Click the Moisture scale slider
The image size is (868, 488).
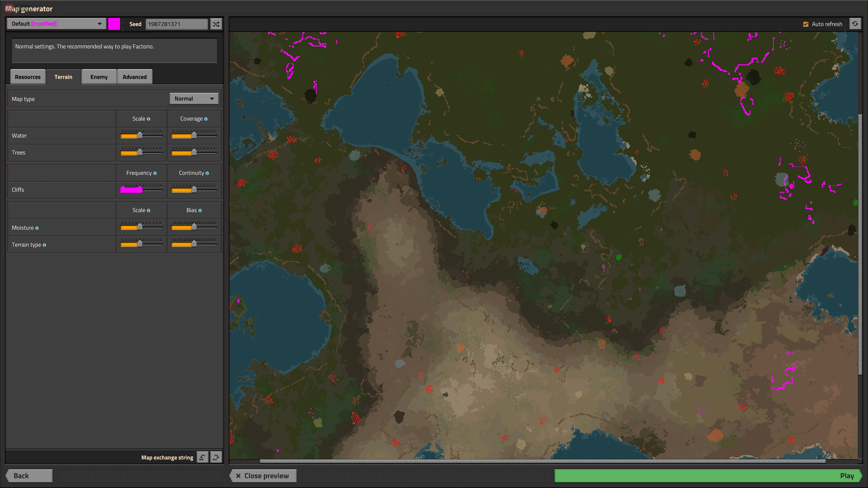tap(141, 226)
